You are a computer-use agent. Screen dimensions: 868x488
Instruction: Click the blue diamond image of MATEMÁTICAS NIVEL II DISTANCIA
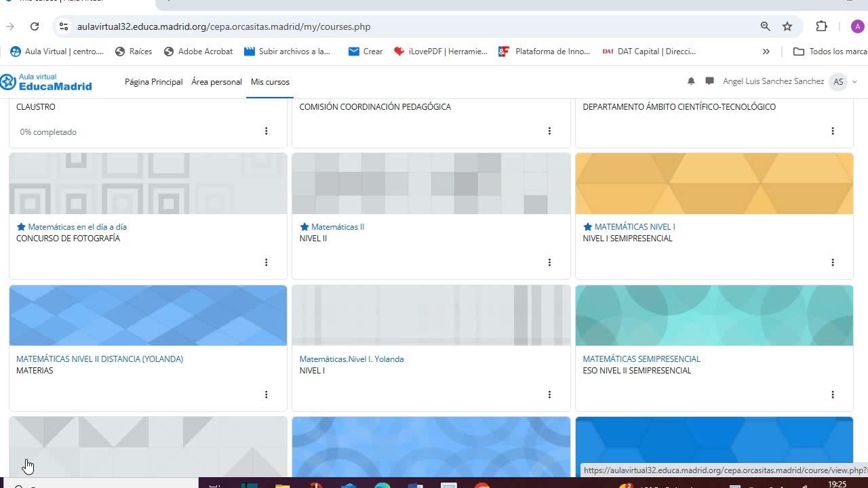coord(148,315)
